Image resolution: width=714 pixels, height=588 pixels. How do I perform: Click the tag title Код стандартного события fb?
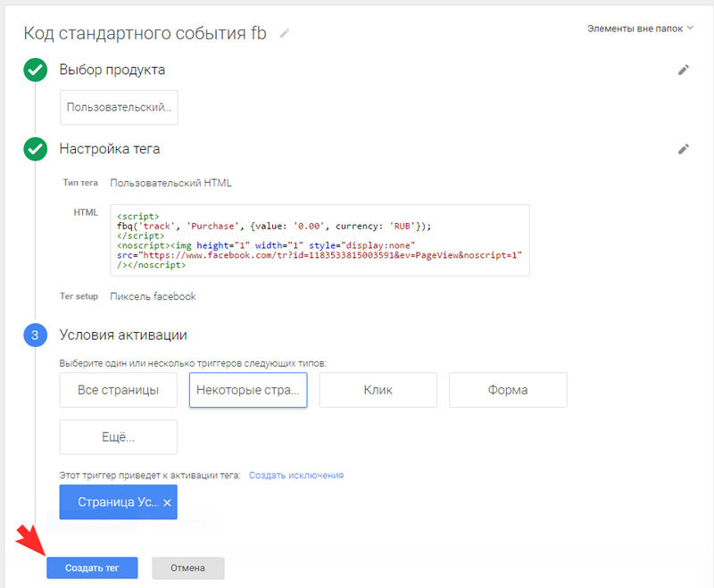point(145,33)
